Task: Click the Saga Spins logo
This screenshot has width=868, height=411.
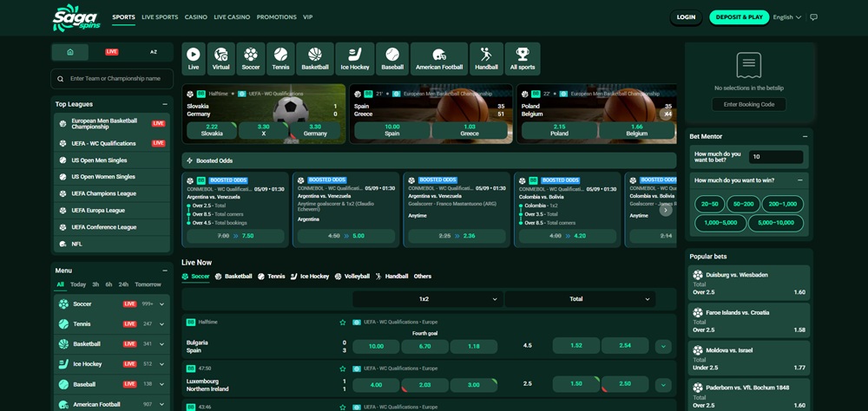Action: point(76,17)
